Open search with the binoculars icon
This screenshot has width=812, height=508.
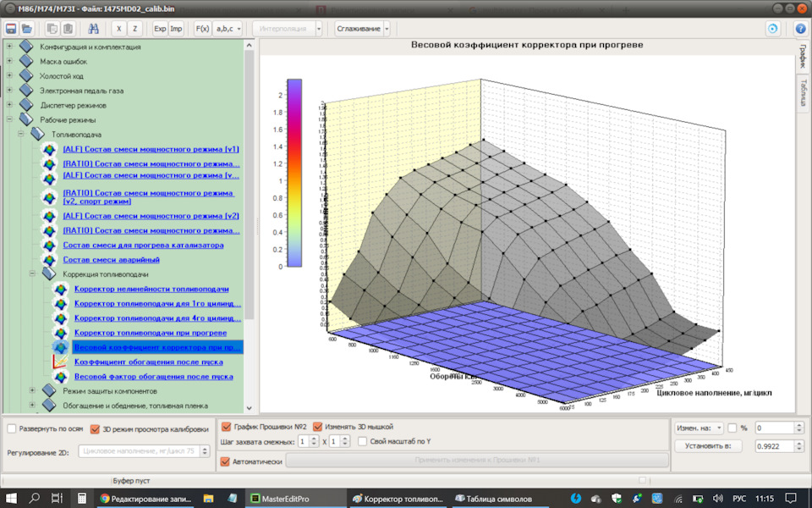point(93,29)
